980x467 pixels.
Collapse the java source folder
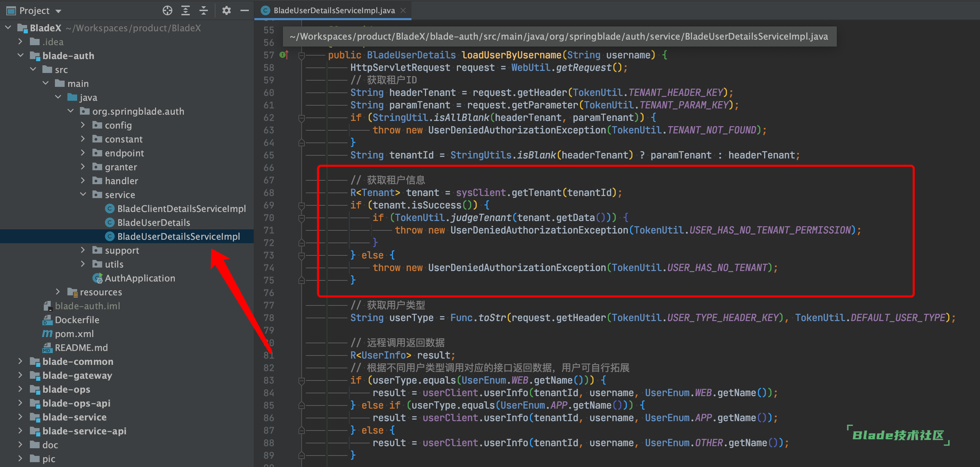click(x=58, y=97)
